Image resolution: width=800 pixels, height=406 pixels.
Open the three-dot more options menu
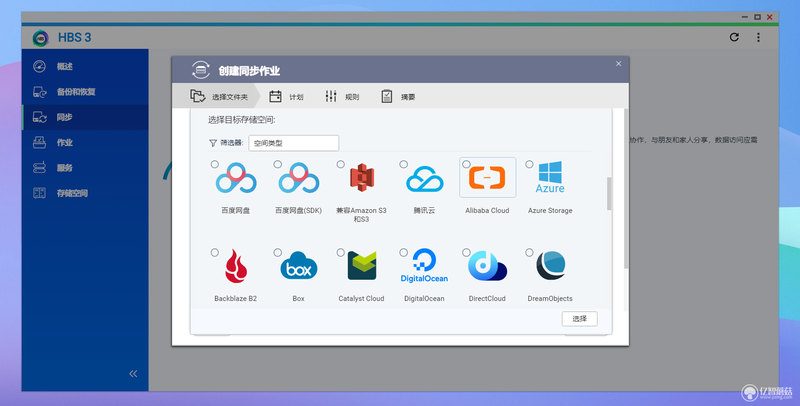pos(758,37)
